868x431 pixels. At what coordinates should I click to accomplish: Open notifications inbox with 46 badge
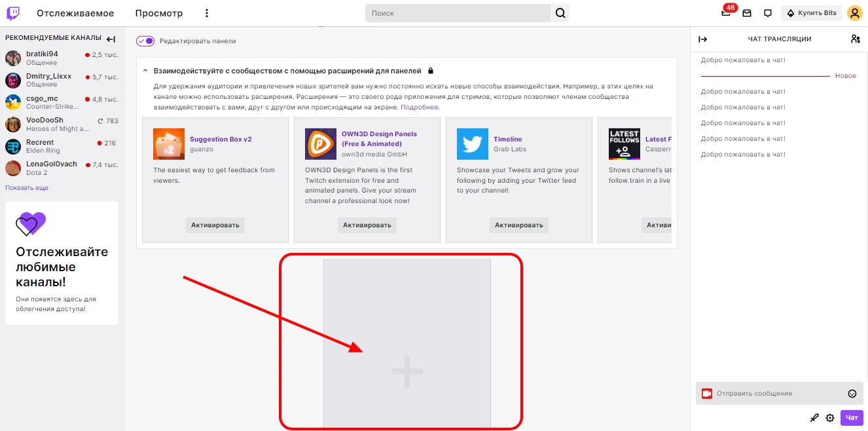pos(726,13)
